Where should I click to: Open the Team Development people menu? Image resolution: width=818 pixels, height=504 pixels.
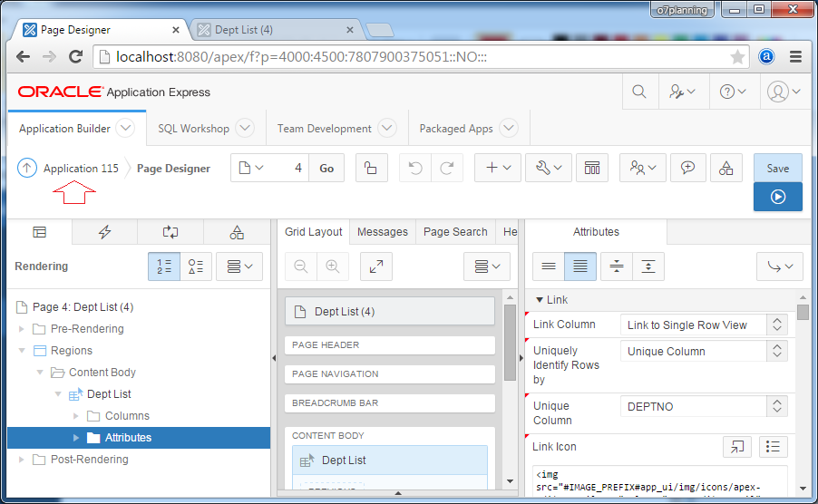(643, 168)
